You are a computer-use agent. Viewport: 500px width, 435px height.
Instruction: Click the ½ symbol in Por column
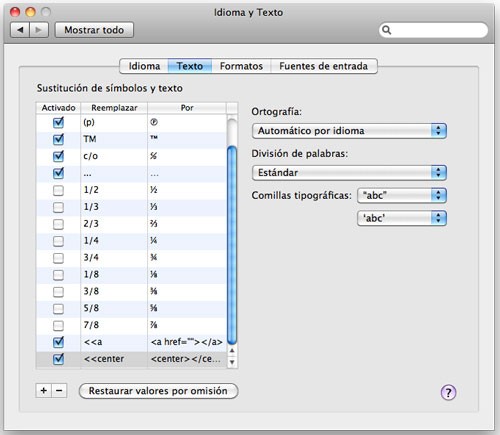(x=154, y=190)
